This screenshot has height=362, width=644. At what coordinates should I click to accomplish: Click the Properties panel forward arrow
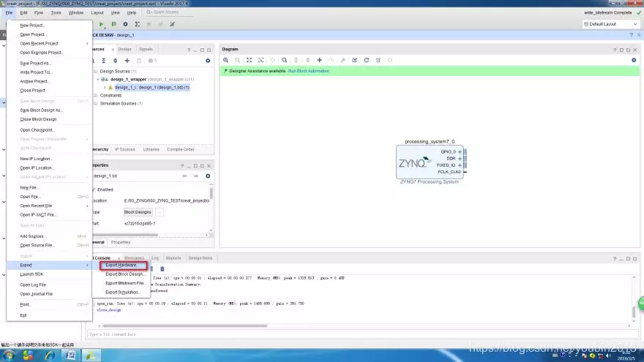pos(196,176)
